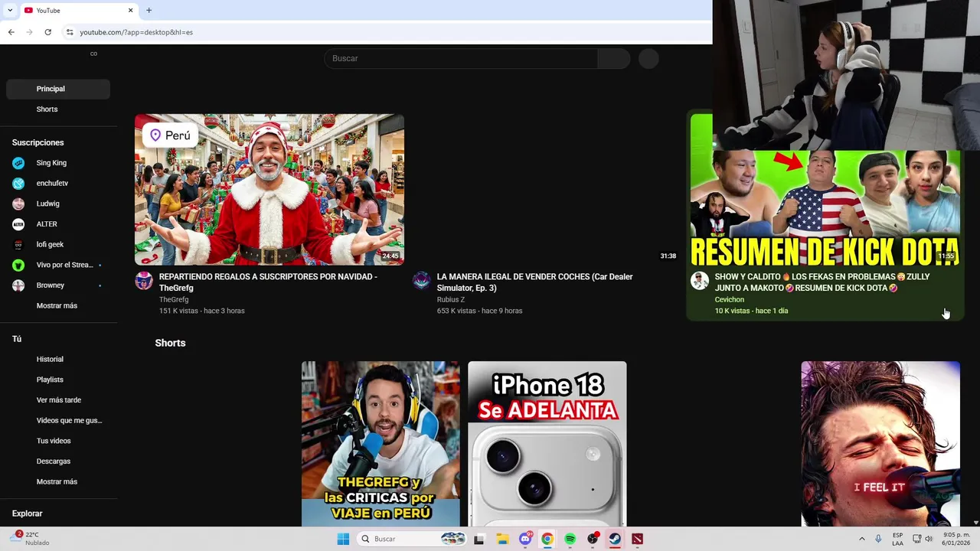980x551 pixels.
Task: Open Windows Start menu
Action: [x=343, y=539]
